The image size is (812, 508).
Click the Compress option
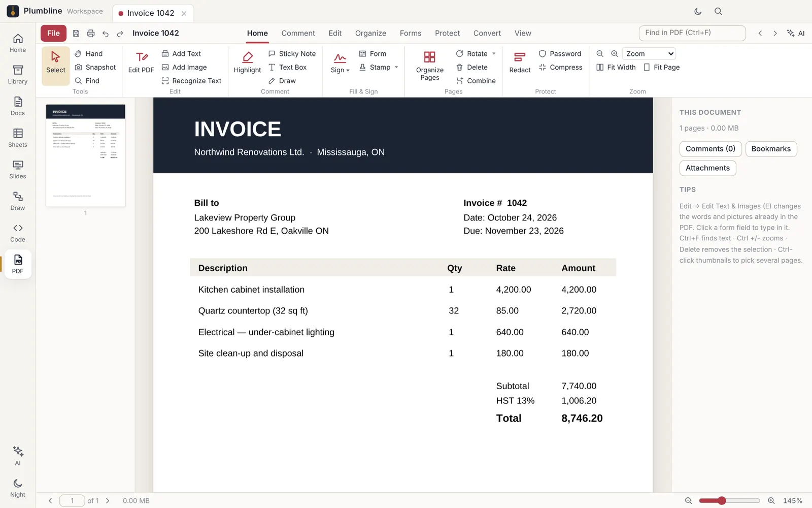click(x=561, y=67)
